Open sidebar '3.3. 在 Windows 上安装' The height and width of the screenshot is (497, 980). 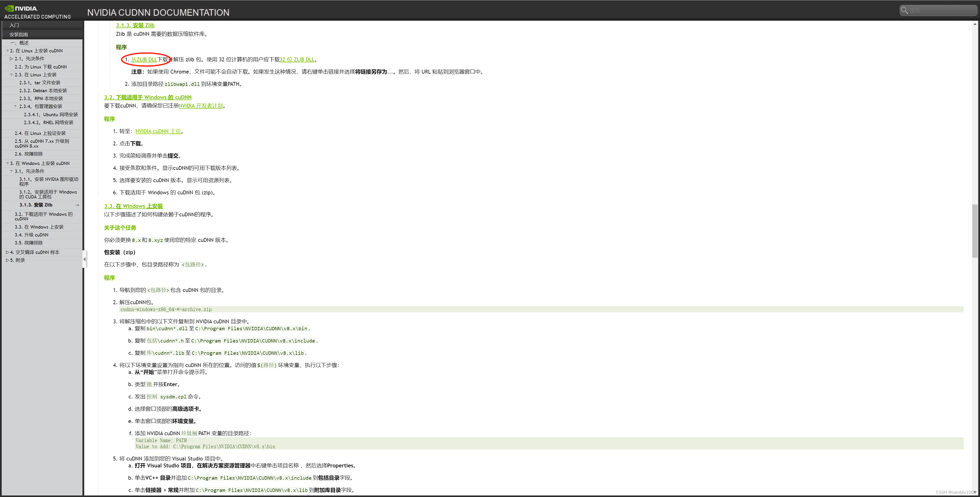tap(39, 227)
